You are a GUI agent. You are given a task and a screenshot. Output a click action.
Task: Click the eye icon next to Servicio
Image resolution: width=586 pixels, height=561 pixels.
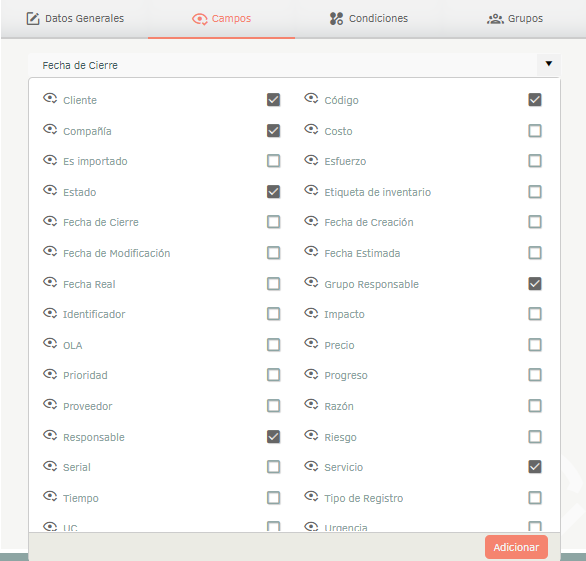coord(311,466)
